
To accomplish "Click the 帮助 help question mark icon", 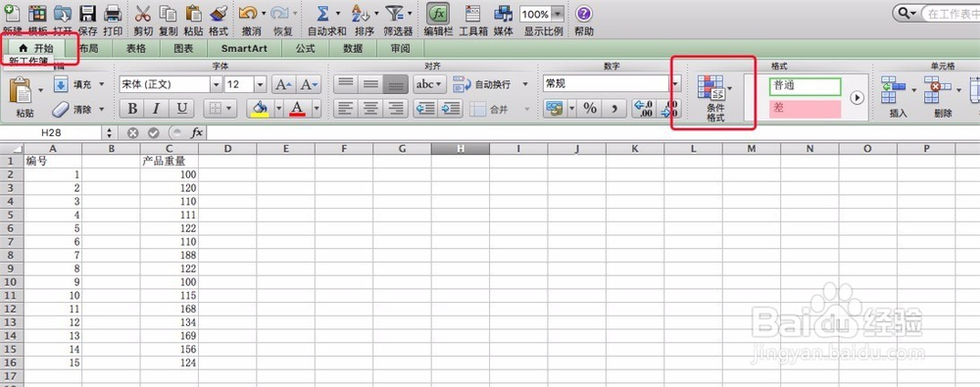I will 583,14.
